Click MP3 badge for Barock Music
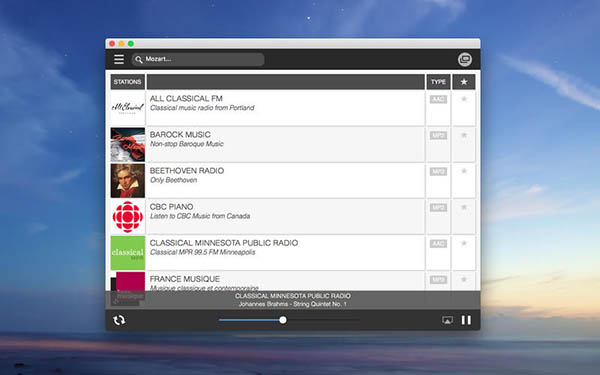Image resolution: width=600 pixels, height=375 pixels. coord(438,135)
